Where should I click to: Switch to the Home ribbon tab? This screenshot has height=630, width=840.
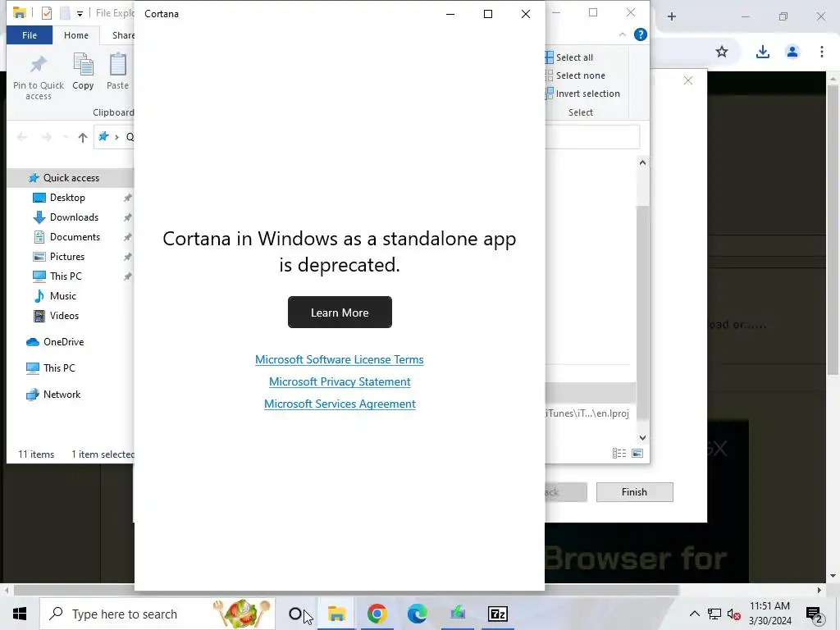tap(76, 35)
